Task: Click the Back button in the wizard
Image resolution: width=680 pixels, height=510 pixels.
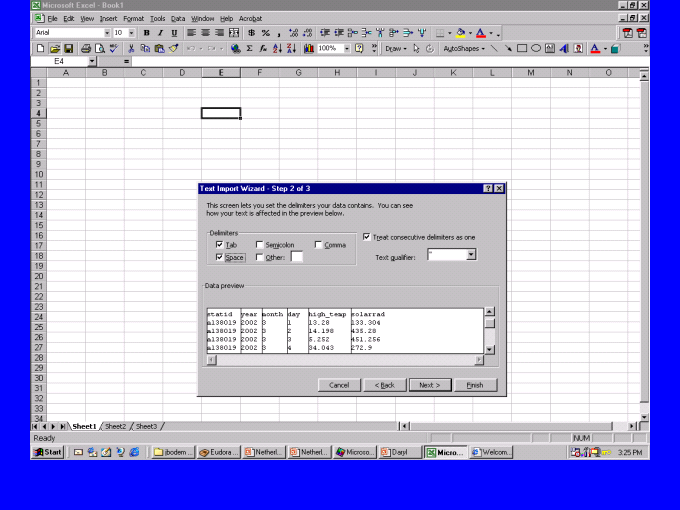Action: pos(385,385)
